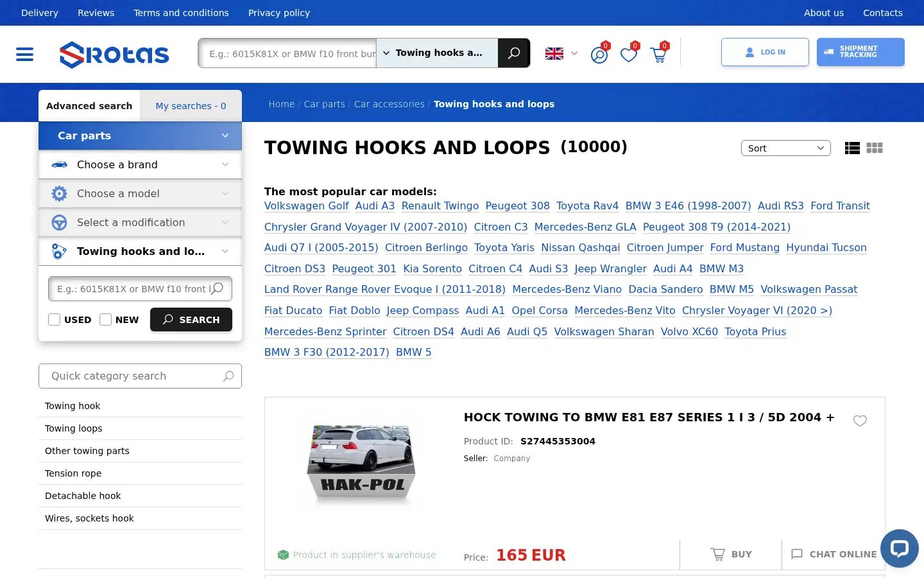The height and width of the screenshot is (578, 924).
Task: Switch to grid view layout
Action: coord(875,148)
